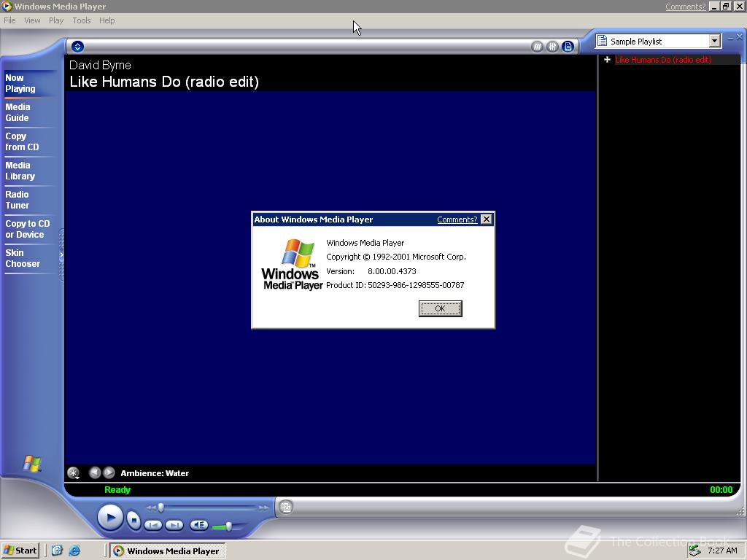The width and height of the screenshot is (747, 560).
Task: Mute the audio with the speaker button
Action: point(198,525)
